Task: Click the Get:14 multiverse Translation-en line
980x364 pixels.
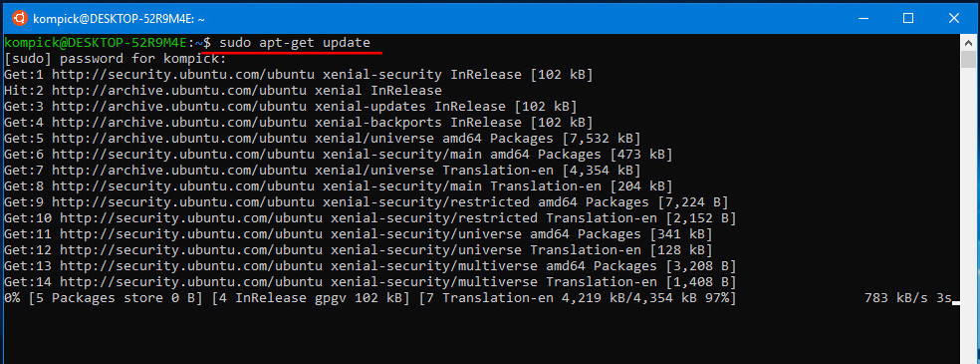Action: coord(370,282)
